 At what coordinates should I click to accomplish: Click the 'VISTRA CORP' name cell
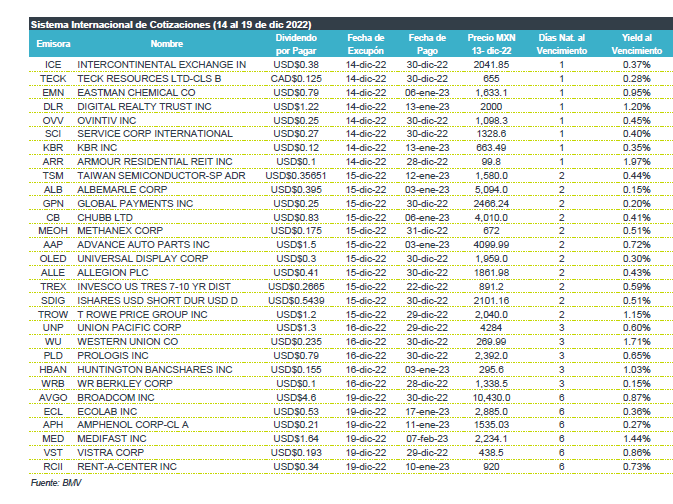111,453
